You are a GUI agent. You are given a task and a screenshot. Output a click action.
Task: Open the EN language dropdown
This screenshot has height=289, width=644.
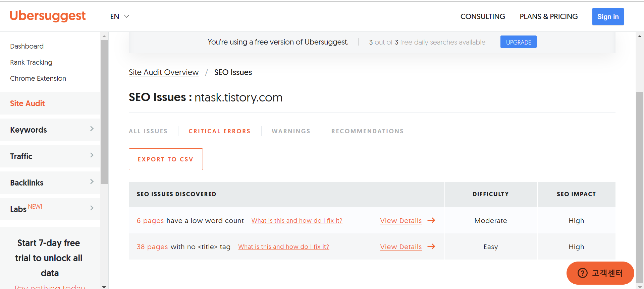[120, 16]
